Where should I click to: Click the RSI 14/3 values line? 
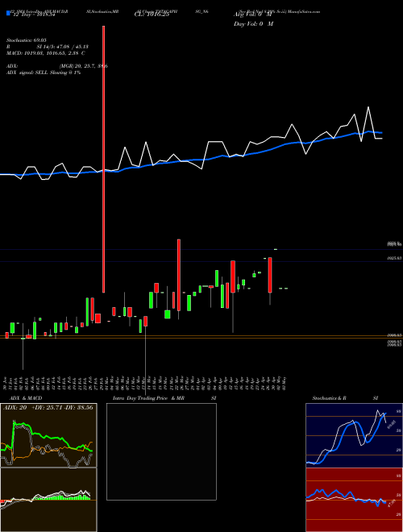click(x=48, y=47)
